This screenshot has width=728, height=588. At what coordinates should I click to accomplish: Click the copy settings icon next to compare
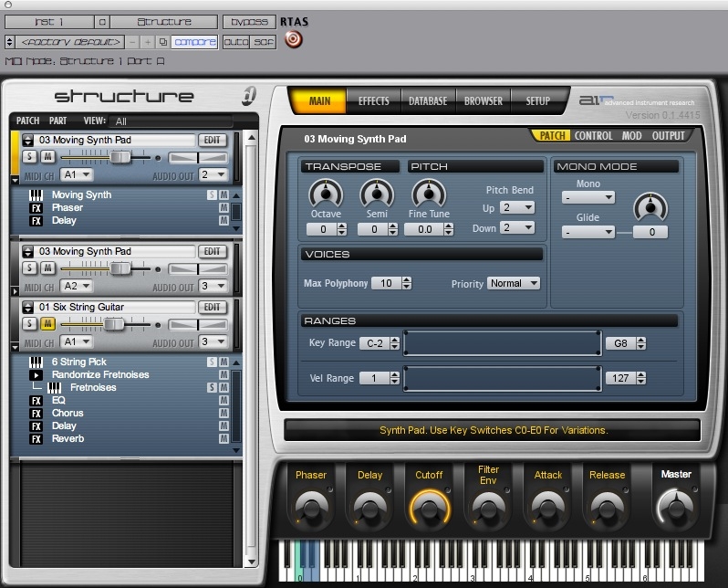tap(162, 42)
